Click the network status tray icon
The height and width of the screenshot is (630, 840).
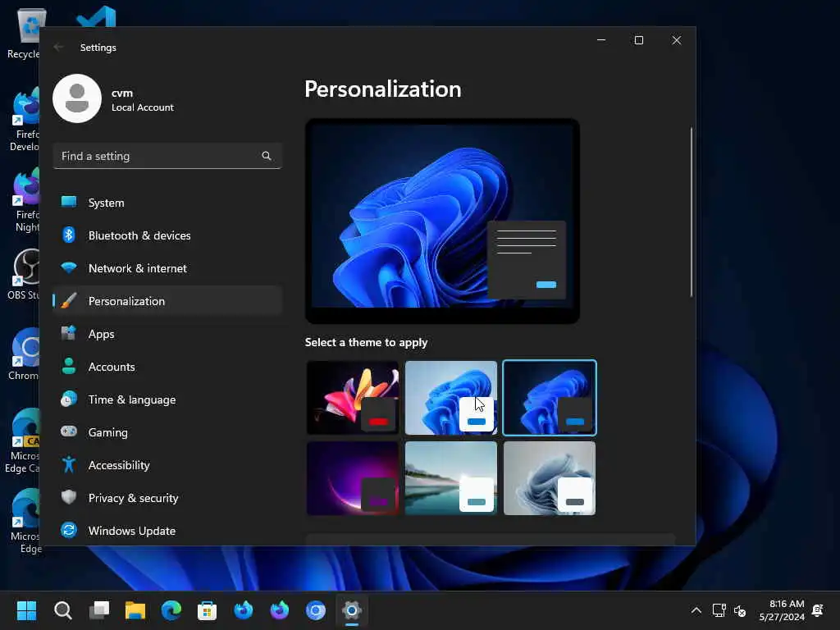pyautogui.click(x=719, y=610)
